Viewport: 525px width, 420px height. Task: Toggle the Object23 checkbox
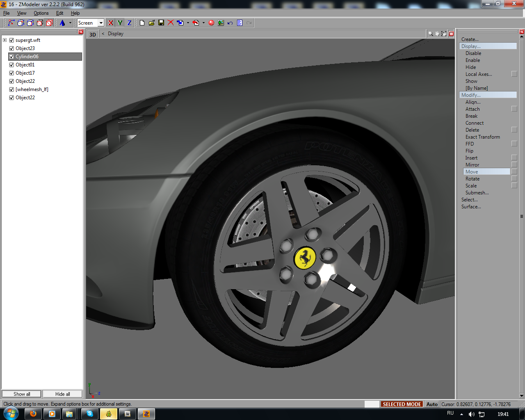pos(11,48)
